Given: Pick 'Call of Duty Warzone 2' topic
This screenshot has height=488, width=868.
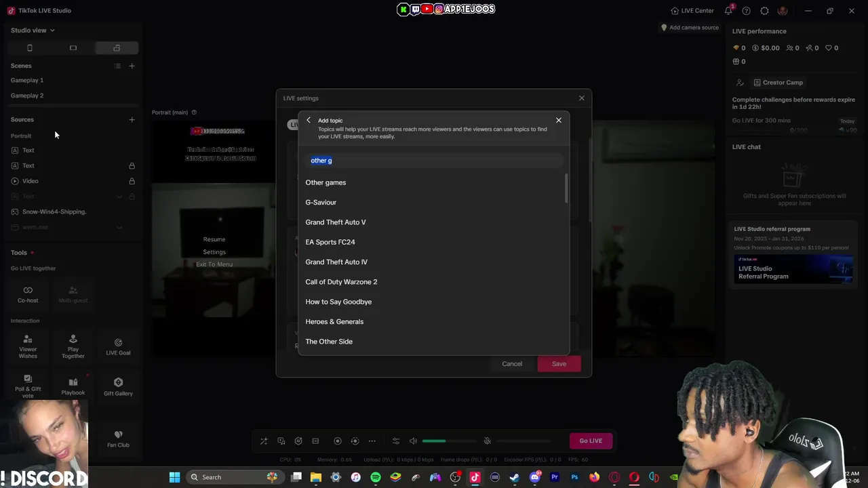Looking at the screenshot, I should 341,282.
